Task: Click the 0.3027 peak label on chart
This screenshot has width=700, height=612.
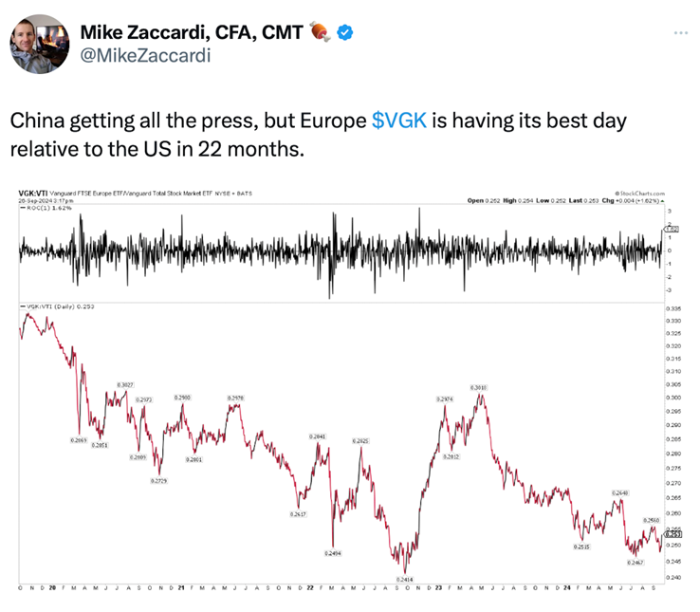Action: (125, 384)
